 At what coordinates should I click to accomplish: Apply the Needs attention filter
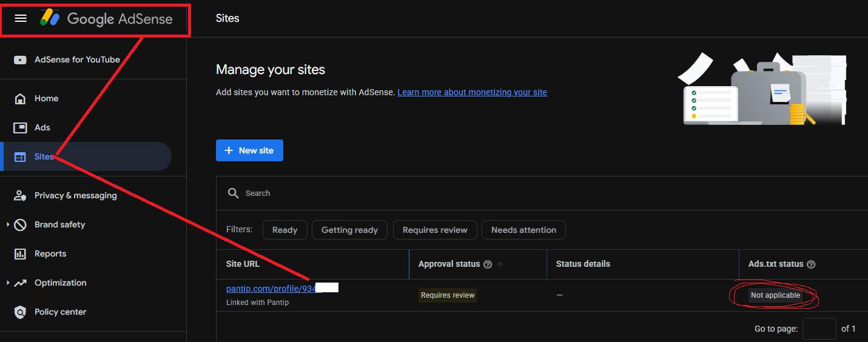pyautogui.click(x=523, y=230)
